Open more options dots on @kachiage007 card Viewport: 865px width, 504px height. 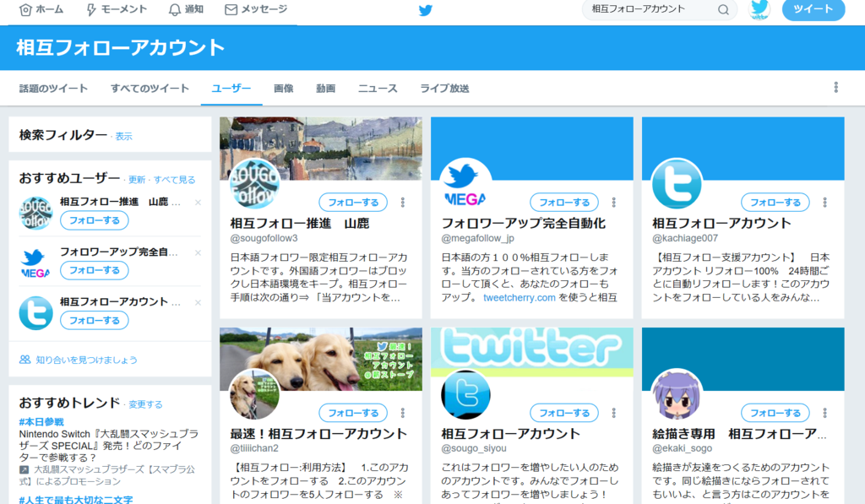pos(824,203)
